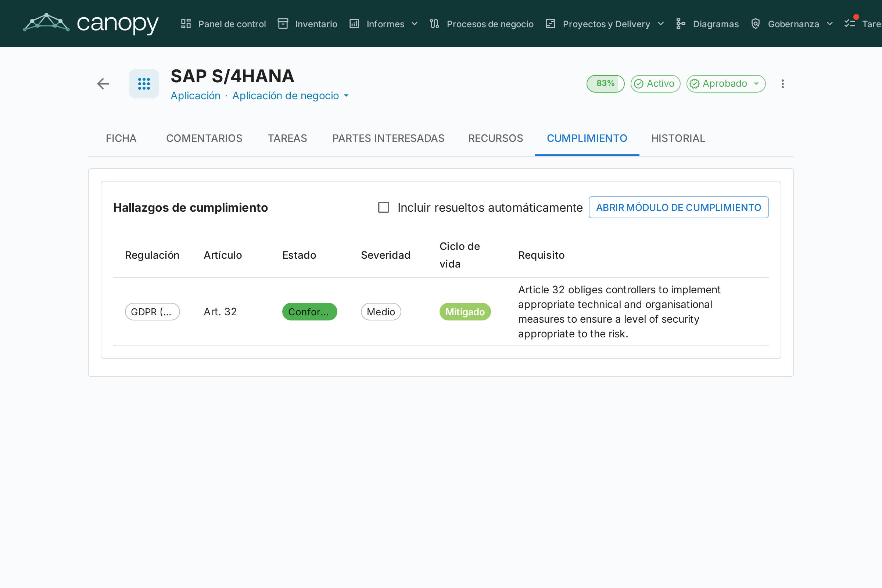
Task: Click the SAP S/4HANA title
Action: point(233,76)
